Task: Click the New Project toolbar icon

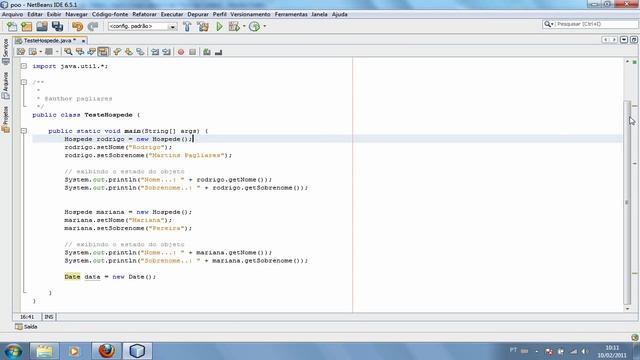Action: coord(27,27)
